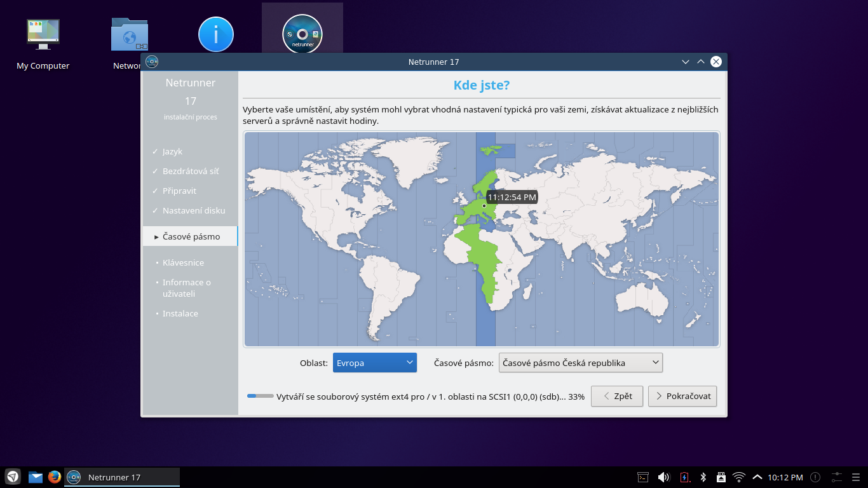
Task: Select the Bezdrátová síť step
Action: point(191,171)
